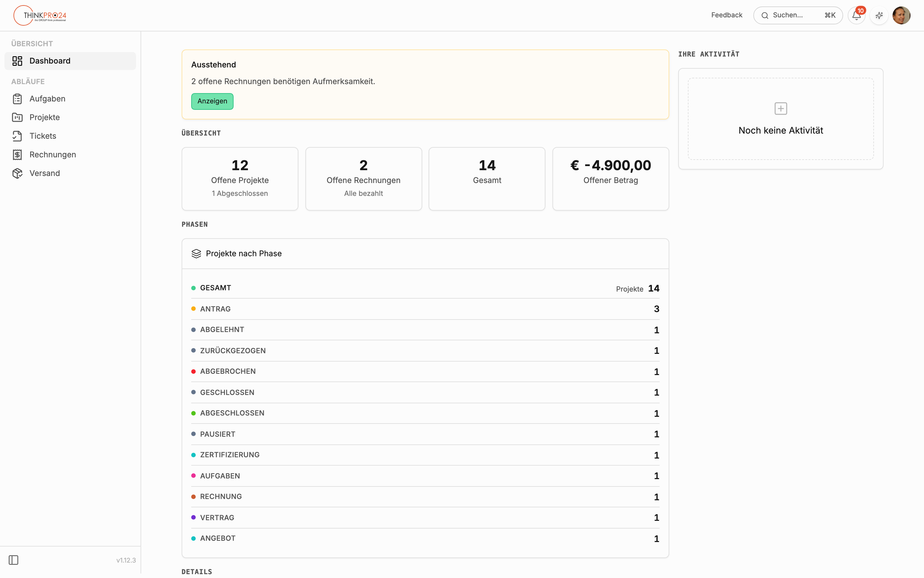Click the Alle bezahlt subtext
Screen dimensions: 924x578
[364, 193]
